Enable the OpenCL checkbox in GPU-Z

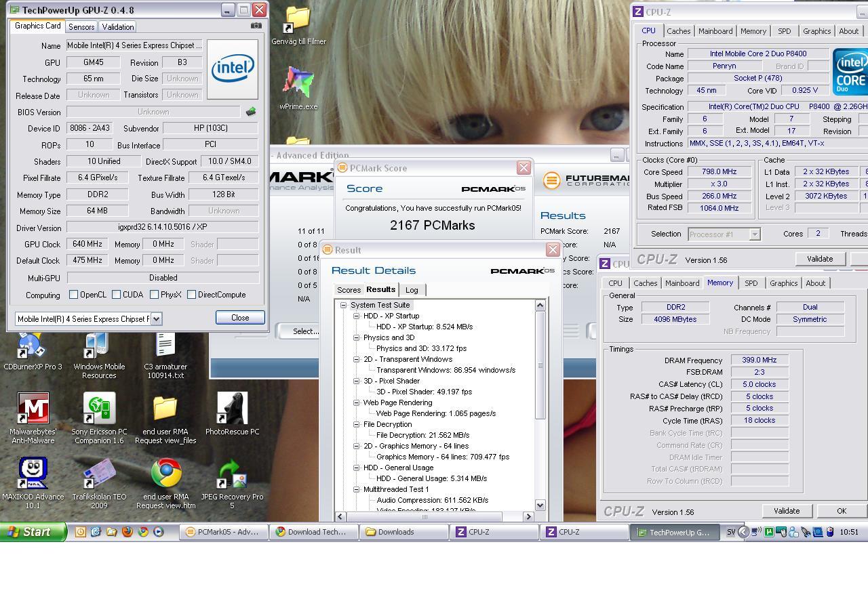click(73, 295)
